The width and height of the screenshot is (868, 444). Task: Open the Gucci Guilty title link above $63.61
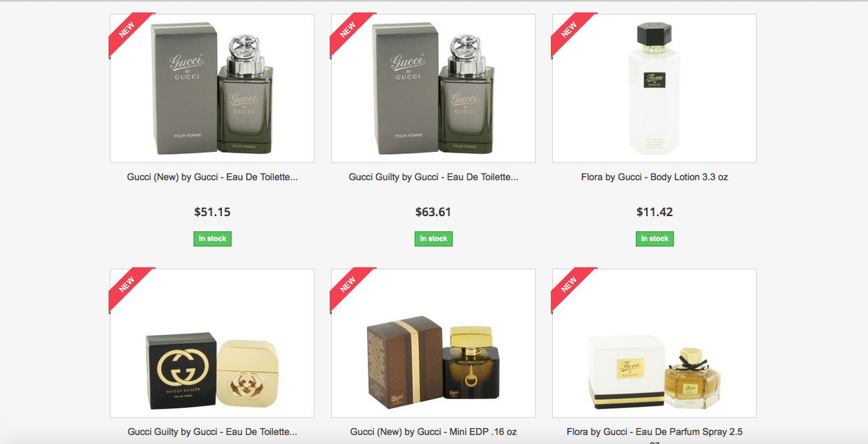pyautogui.click(x=433, y=177)
